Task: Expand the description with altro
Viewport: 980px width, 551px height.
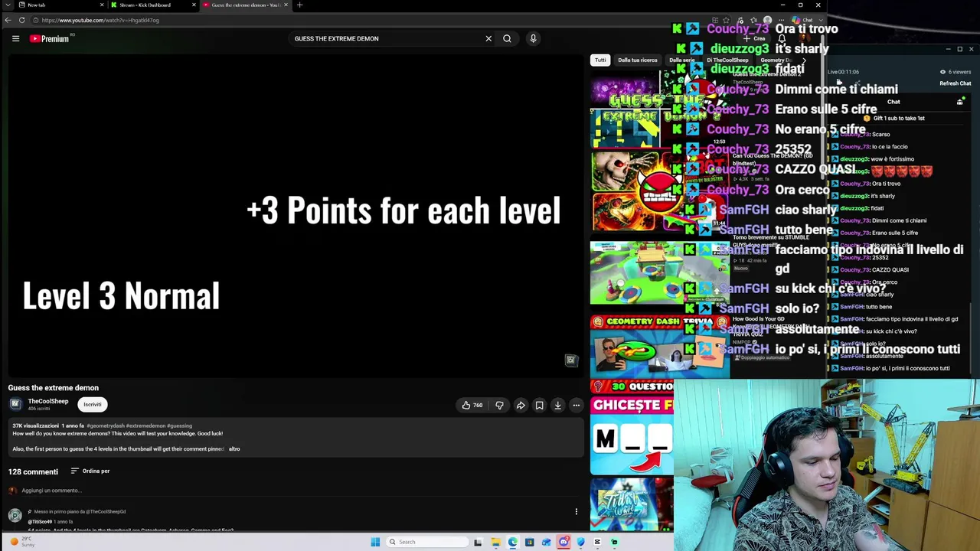Action: (234, 449)
